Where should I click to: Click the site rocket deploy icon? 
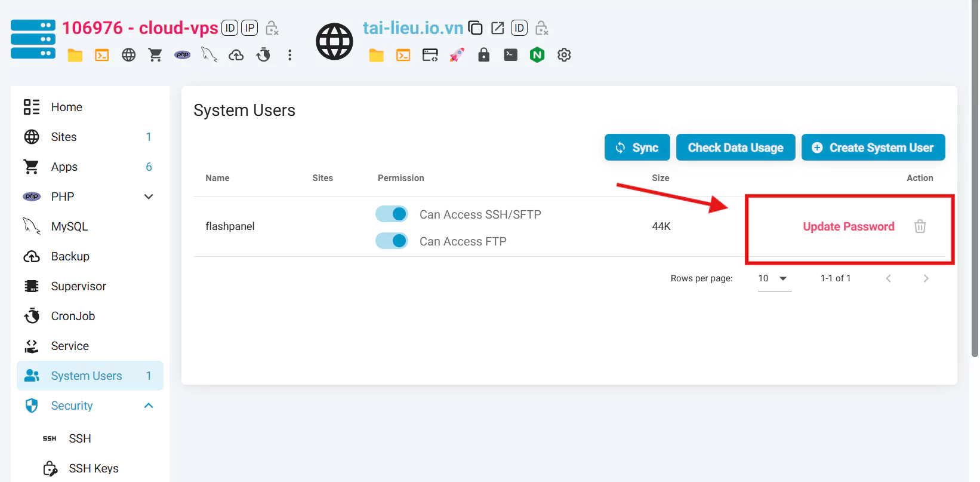coord(457,55)
